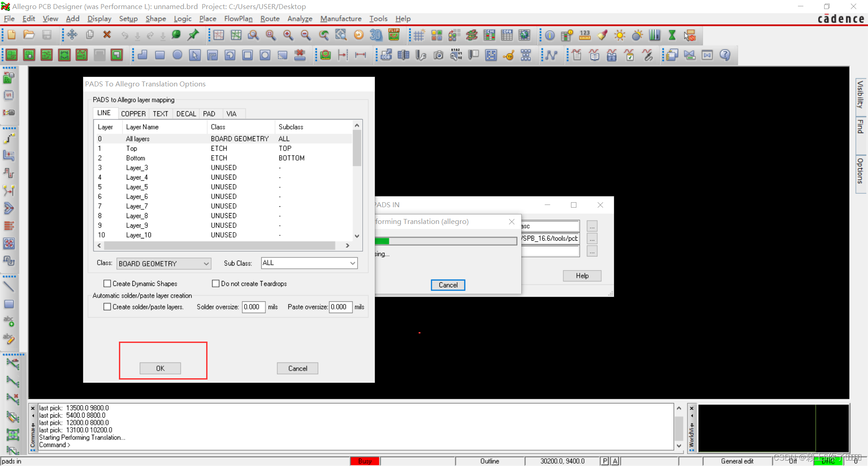Viewport: 868px width, 466px height.
Task: Switch to the DECAL tab
Action: [x=186, y=114]
